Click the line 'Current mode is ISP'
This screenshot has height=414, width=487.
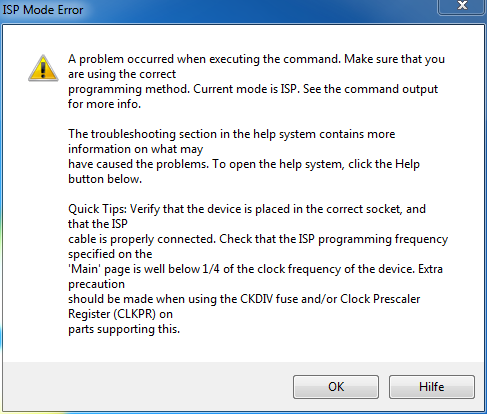click(x=253, y=89)
